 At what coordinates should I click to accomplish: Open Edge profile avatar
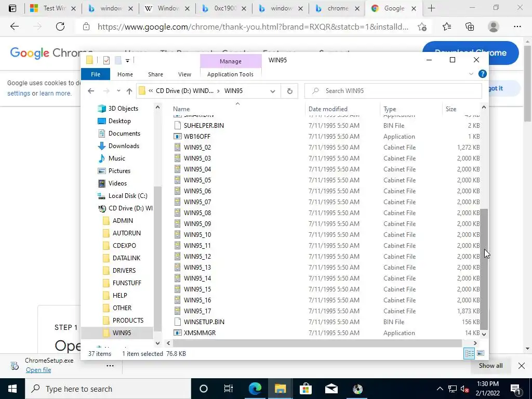tap(494, 26)
